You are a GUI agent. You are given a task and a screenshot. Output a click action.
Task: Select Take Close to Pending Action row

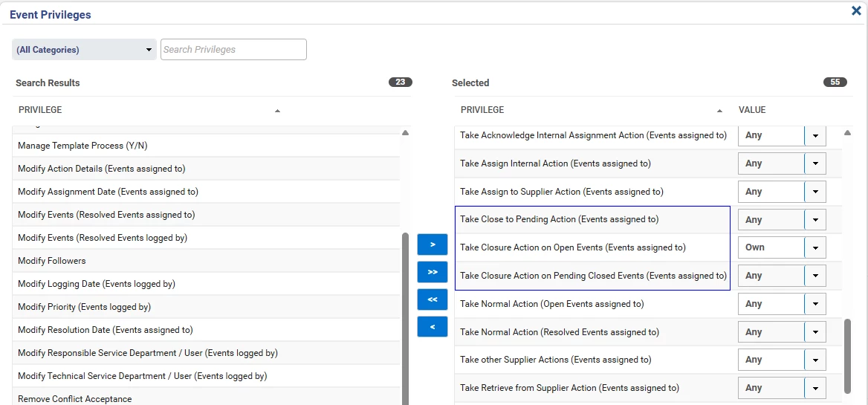tap(559, 219)
